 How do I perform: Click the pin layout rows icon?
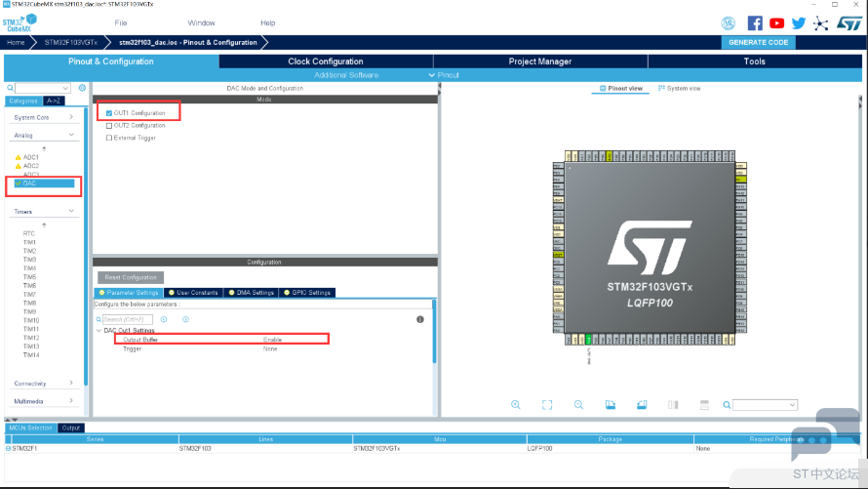click(x=704, y=405)
